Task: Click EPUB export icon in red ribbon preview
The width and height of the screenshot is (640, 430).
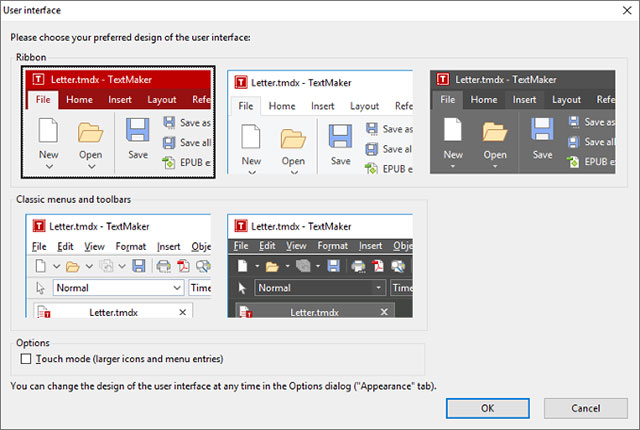Action: pos(169,162)
